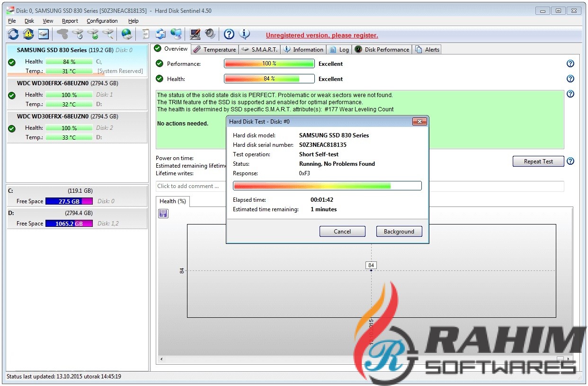This screenshot has width=588, height=386.
Task: Switch to the Disk Performance tab
Action: [382, 50]
